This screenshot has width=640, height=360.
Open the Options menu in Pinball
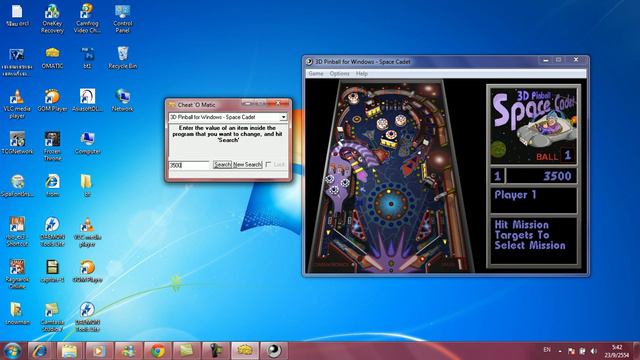[x=340, y=73]
